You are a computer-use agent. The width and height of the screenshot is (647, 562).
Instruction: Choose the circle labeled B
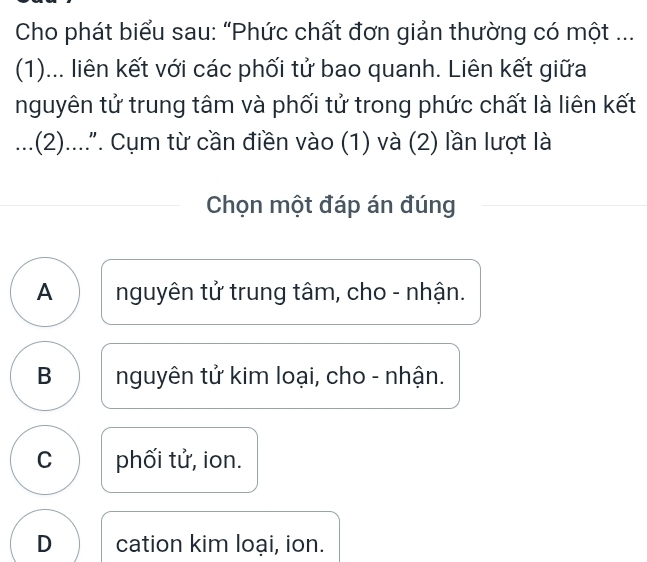(44, 376)
